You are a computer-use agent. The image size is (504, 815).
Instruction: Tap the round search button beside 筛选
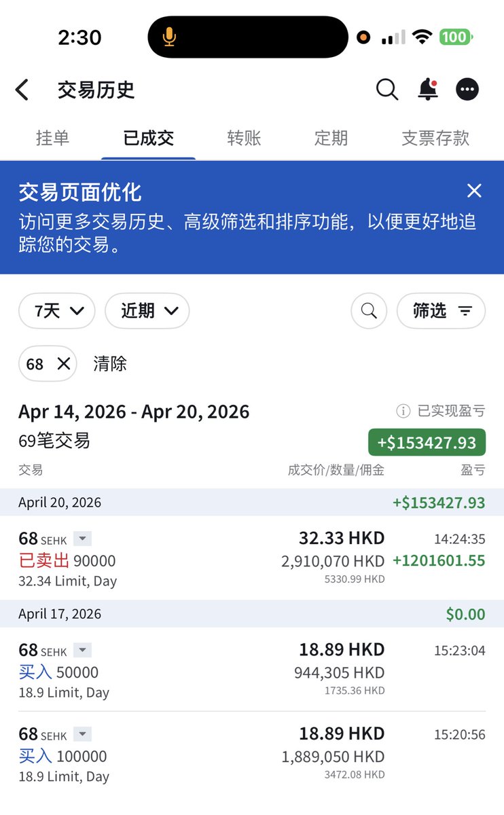[369, 311]
